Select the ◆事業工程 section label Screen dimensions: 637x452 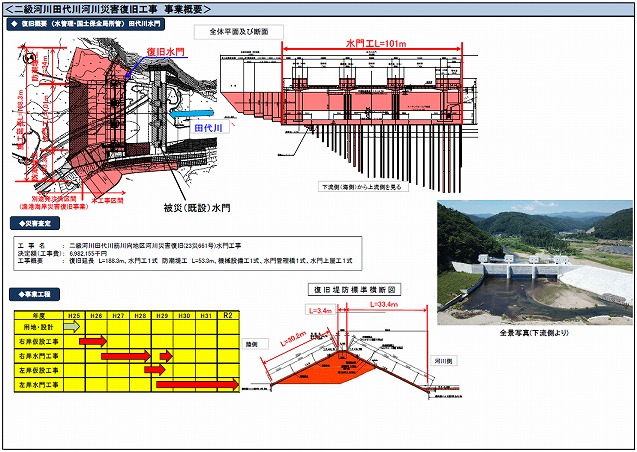point(35,294)
